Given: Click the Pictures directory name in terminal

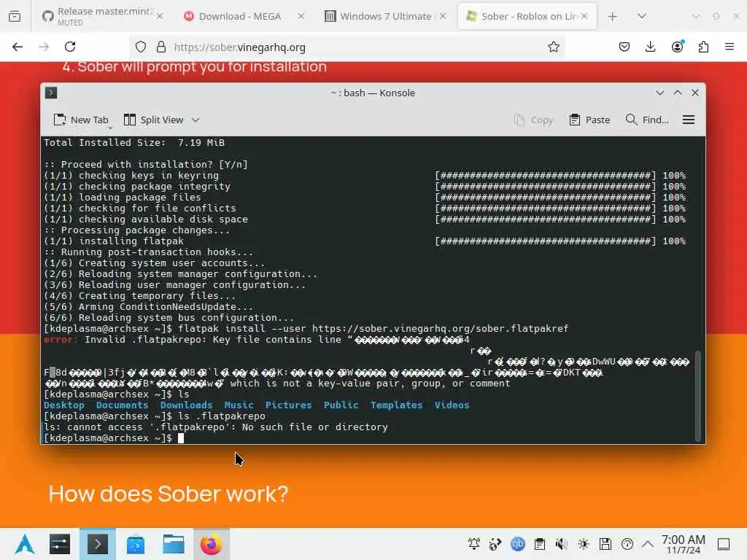Looking at the screenshot, I should (288, 405).
